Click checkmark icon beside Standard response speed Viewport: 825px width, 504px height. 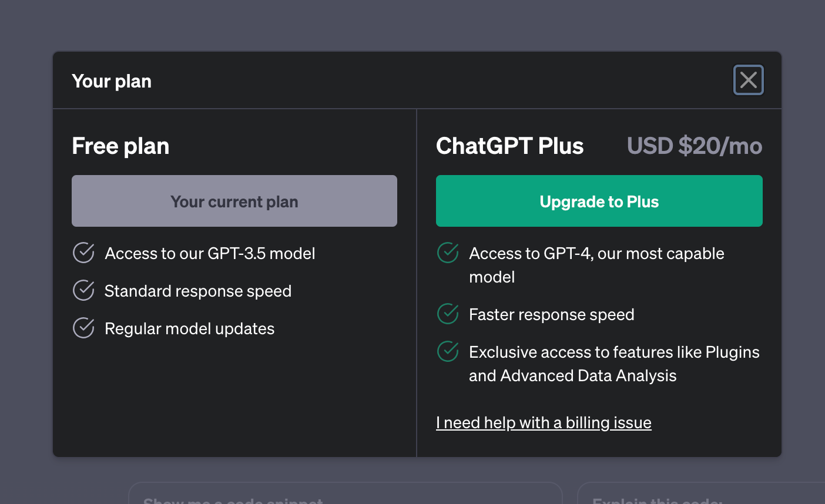83,290
